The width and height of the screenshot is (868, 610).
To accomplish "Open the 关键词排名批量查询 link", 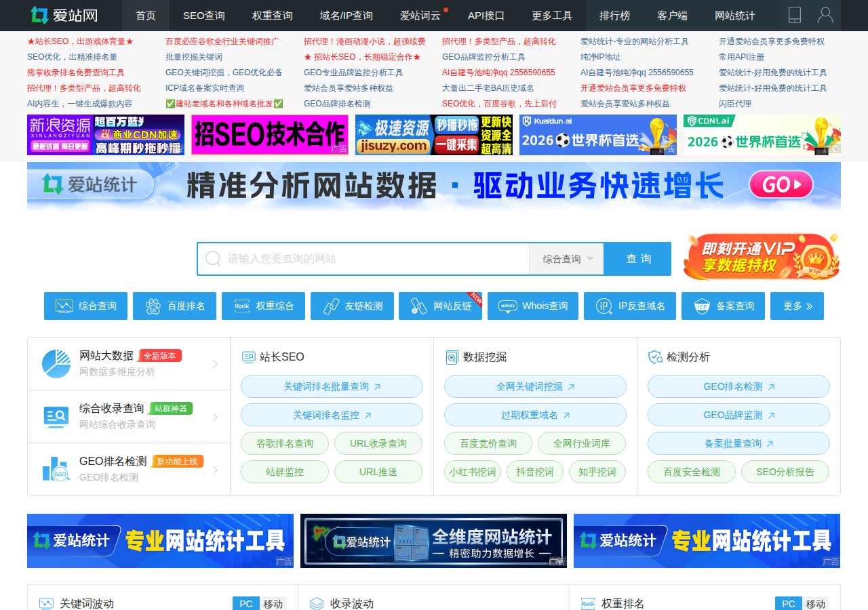I will [x=332, y=387].
